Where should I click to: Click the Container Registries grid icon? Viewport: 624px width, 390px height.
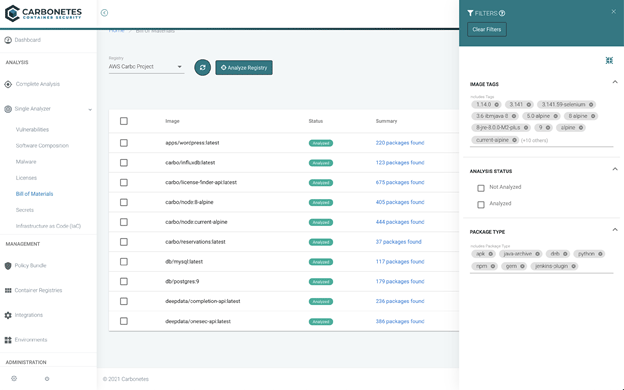[8, 291]
